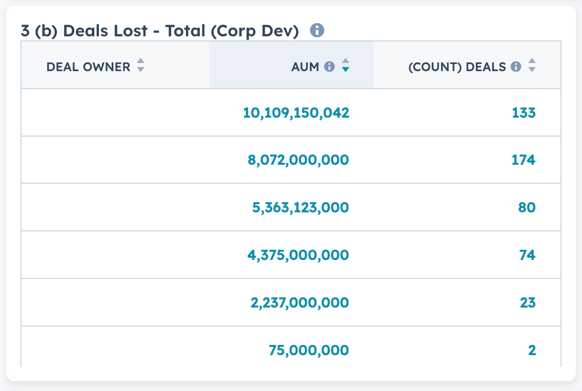
Task: Toggle AUM column sort arrows
Action: (346, 65)
